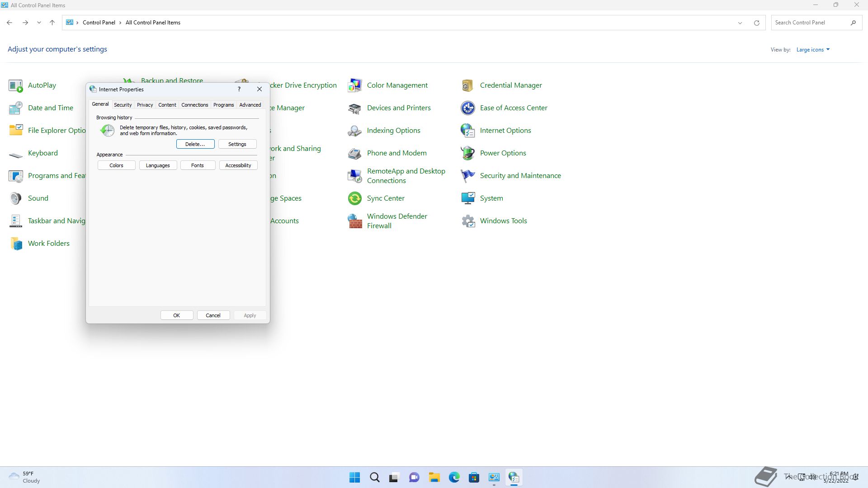The height and width of the screenshot is (488, 868).
Task: Cancel the Internet Properties dialog
Action: pos(213,315)
